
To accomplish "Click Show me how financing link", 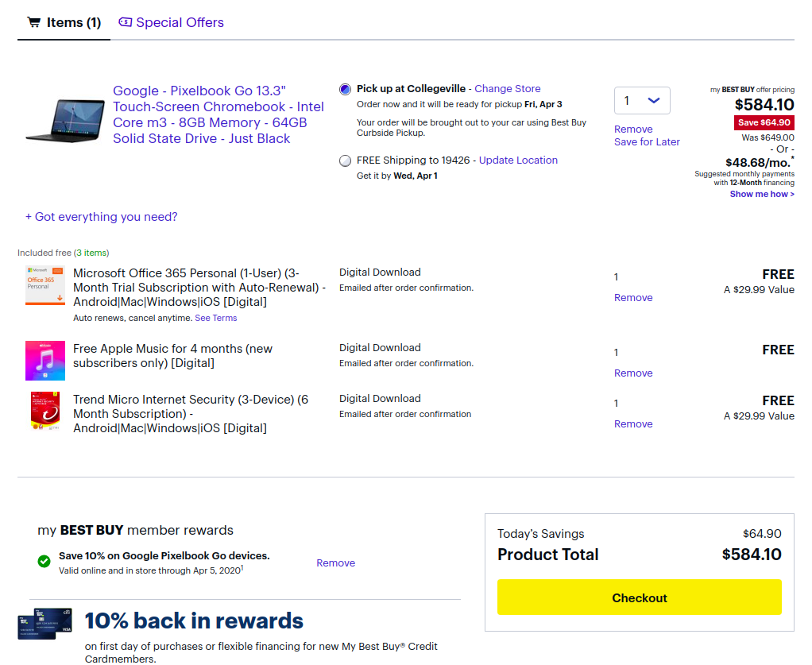I will [x=762, y=194].
